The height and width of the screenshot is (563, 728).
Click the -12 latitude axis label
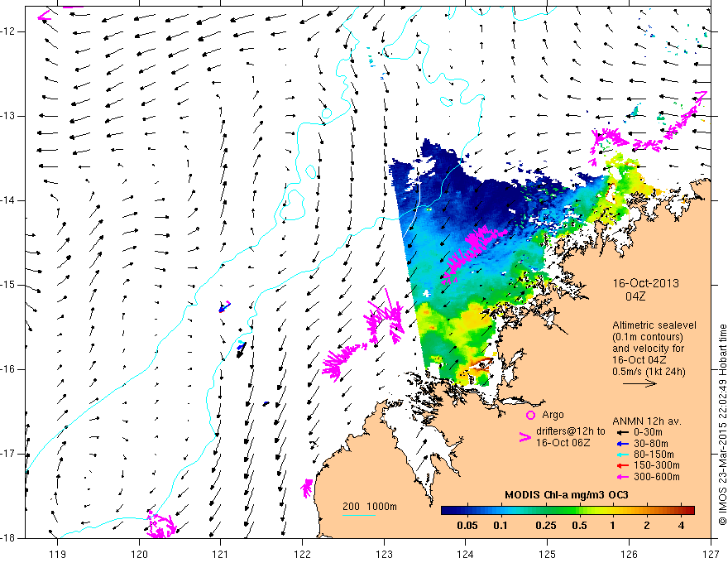(x=9, y=31)
